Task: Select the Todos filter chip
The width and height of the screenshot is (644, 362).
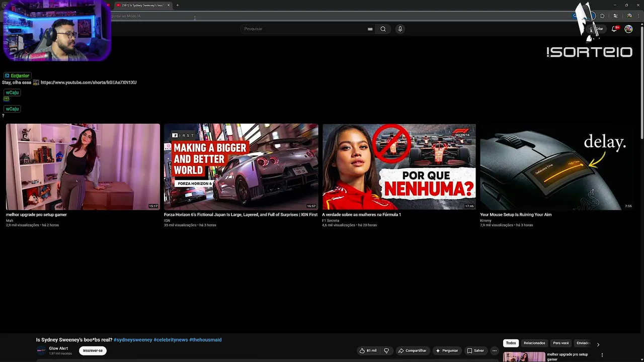Action: tap(511, 343)
